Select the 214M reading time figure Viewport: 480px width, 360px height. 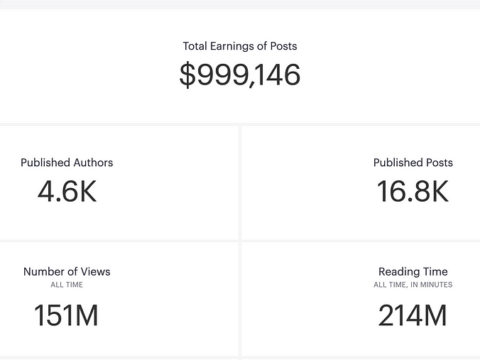(x=412, y=315)
